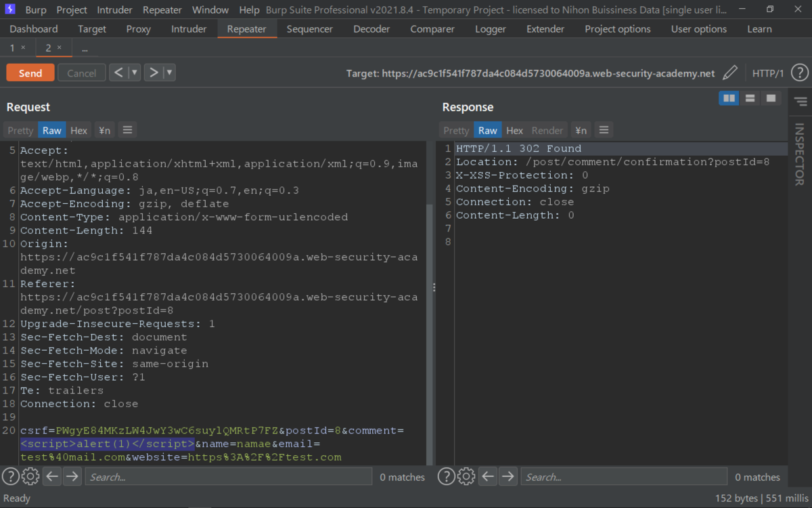Send the Repeater request
Screen dimensions: 812x508
(x=30, y=73)
